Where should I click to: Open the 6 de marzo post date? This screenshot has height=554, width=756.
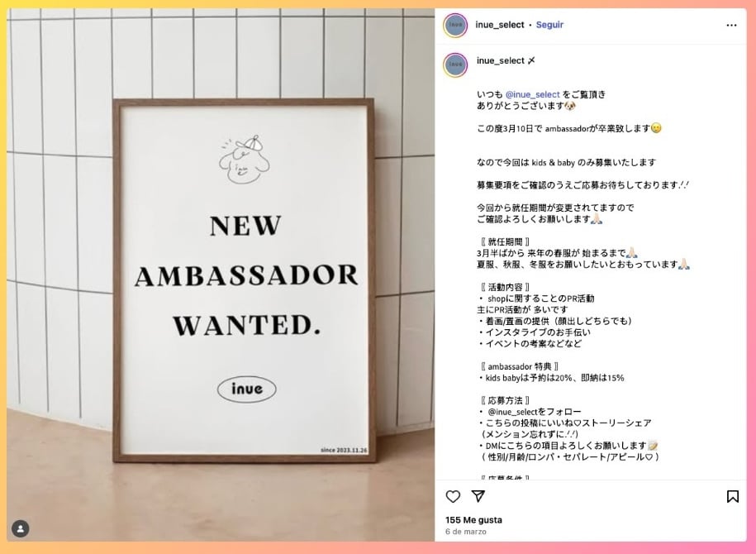coord(466,532)
